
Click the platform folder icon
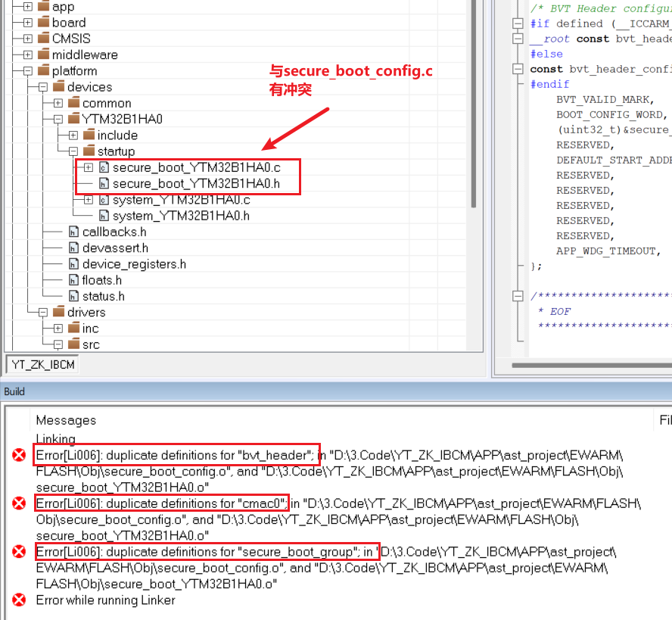pyautogui.click(x=43, y=70)
